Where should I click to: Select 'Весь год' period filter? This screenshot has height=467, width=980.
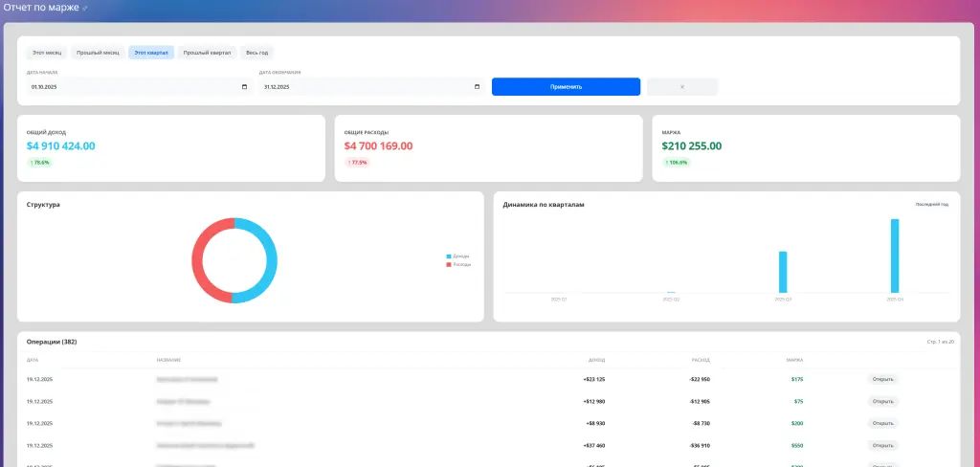pyautogui.click(x=256, y=53)
